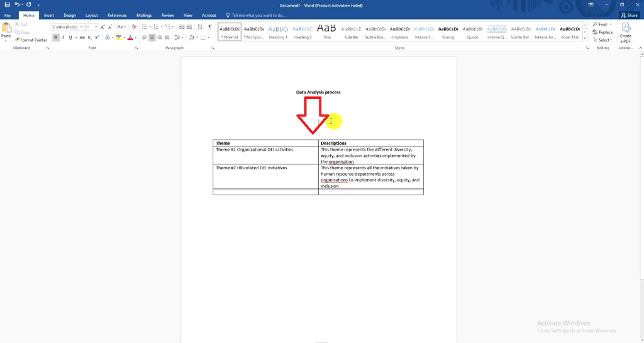Apply the Normal style
644x343 pixels.
click(230, 32)
